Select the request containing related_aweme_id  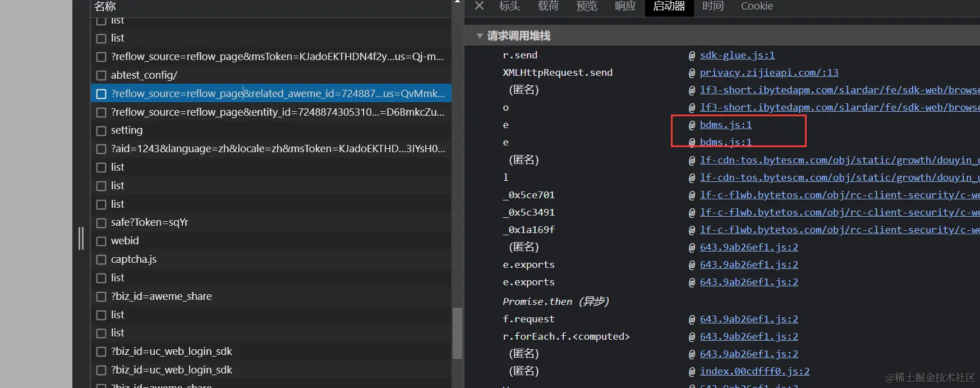click(271, 93)
